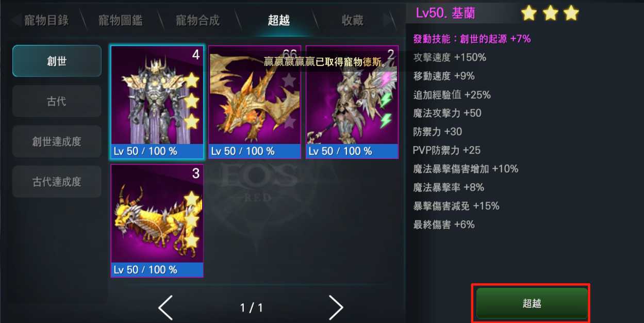Select the winged warrior pet card

coord(352,102)
